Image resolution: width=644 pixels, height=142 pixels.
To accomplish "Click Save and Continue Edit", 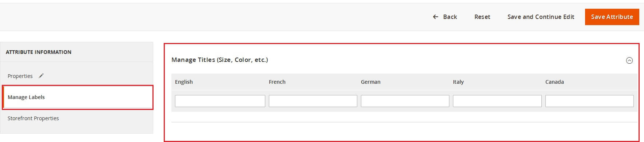I will coord(541,17).
